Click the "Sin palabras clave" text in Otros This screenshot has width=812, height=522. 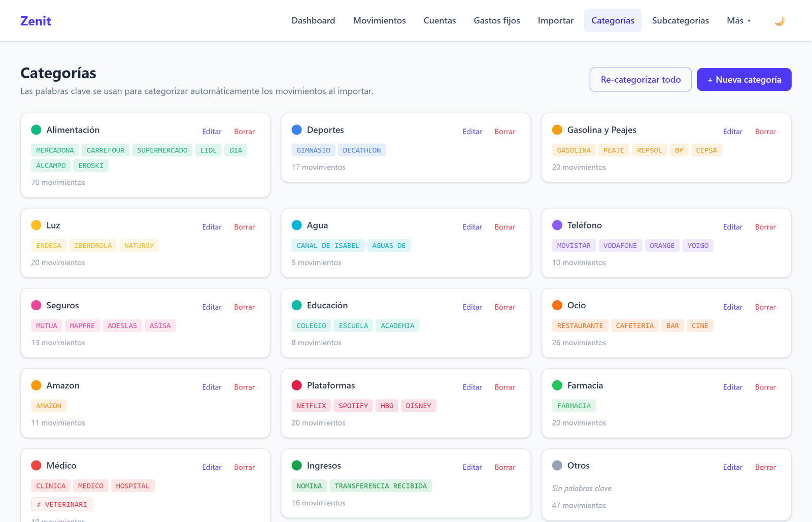pyautogui.click(x=582, y=488)
